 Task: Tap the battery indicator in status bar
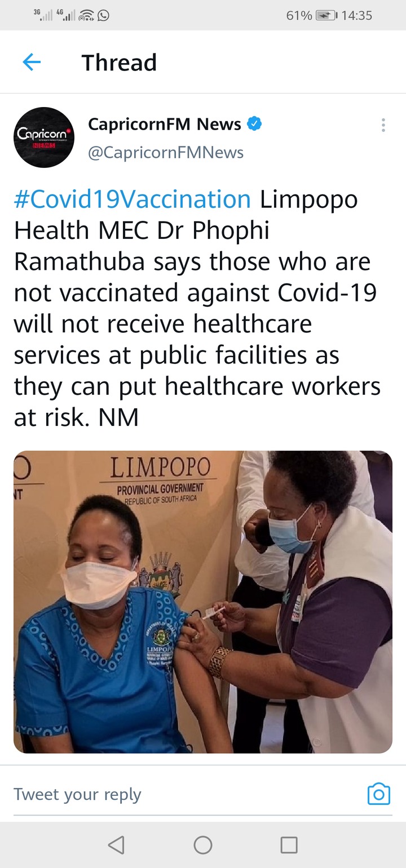(326, 16)
